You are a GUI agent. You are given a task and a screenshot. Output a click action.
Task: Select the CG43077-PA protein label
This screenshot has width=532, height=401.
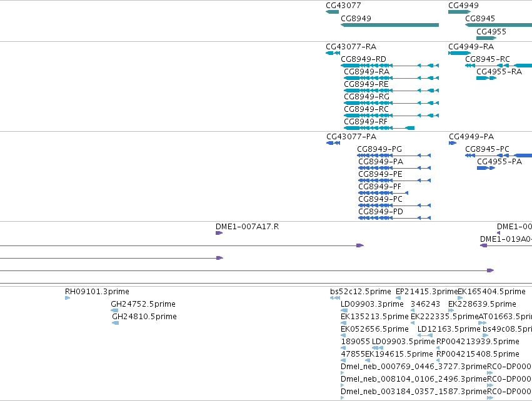pyautogui.click(x=351, y=137)
